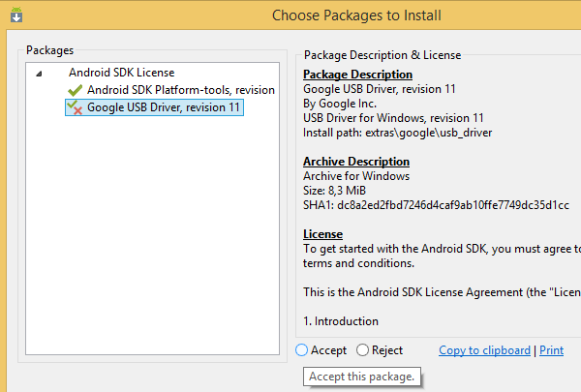The image size is (581, 392).
Task: Click the Android SDK Manager window icon
Action: pos(16,15)
